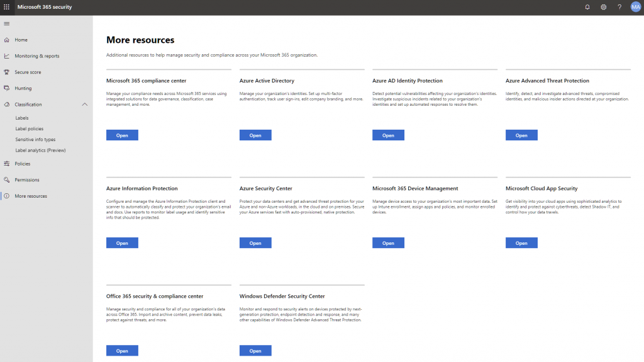
Task: Open the settings gear
Action: pos(603,7)
